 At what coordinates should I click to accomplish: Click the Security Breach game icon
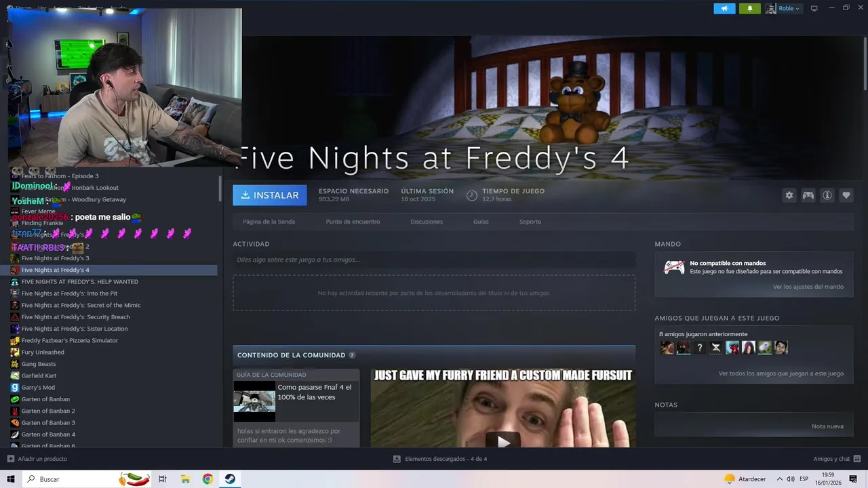pyautogui.click(x=14, y=317)
